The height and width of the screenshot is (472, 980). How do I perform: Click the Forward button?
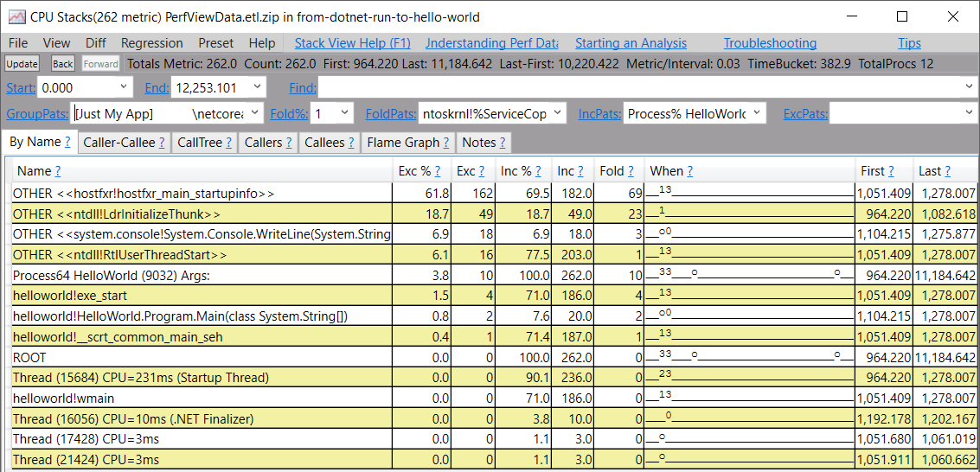click(x=100, y=64)
